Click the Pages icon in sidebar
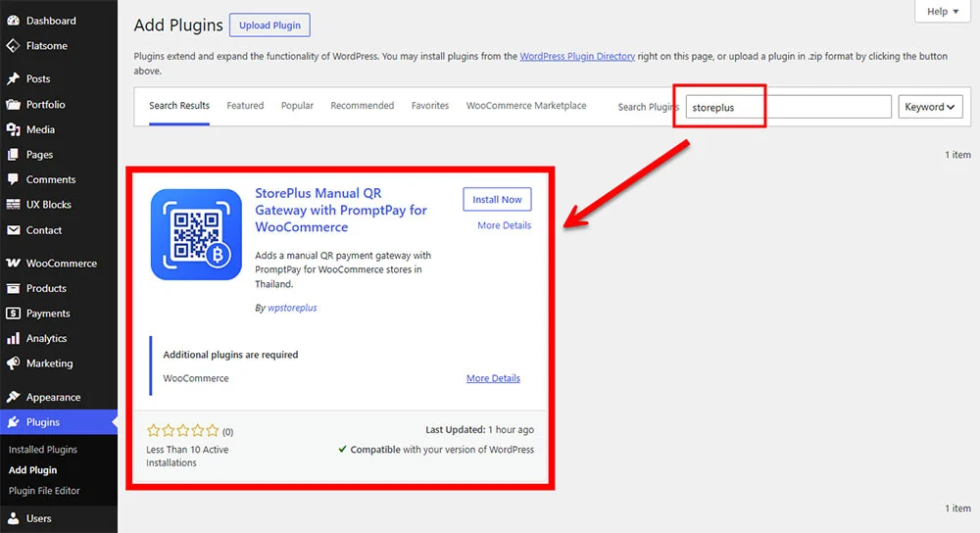The height and width of the screenshot is (533, 980). tap(13, 155)
